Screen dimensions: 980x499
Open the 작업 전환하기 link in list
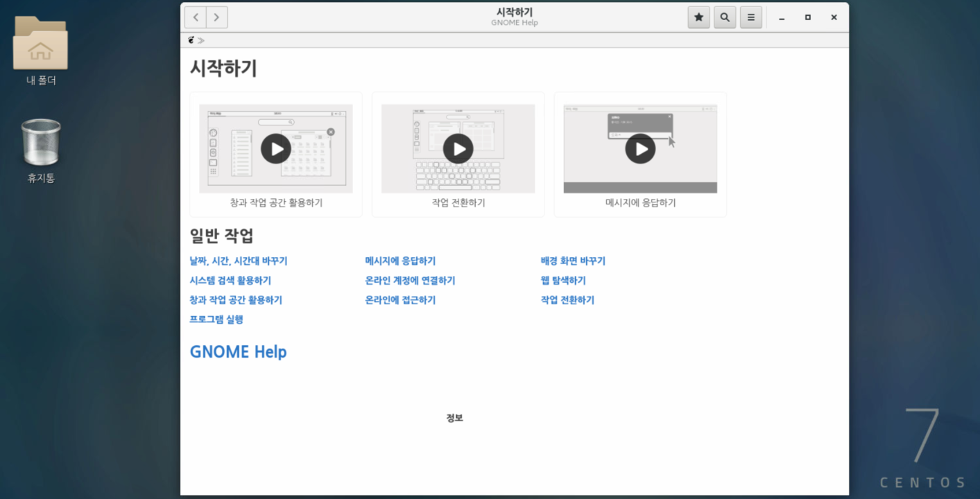(567, 300)
